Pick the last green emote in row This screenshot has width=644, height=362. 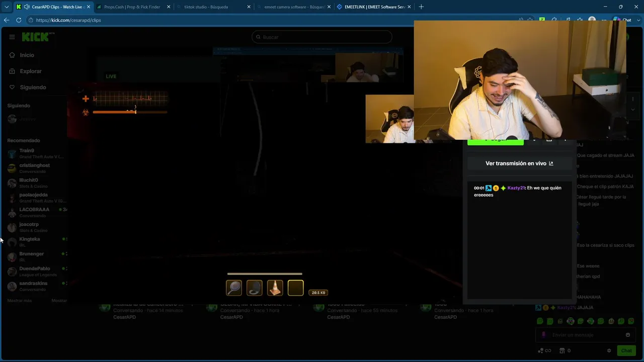(631, 321)
